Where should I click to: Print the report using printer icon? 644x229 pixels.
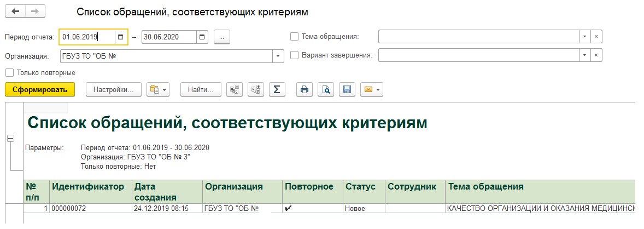[x=305, y=89]
